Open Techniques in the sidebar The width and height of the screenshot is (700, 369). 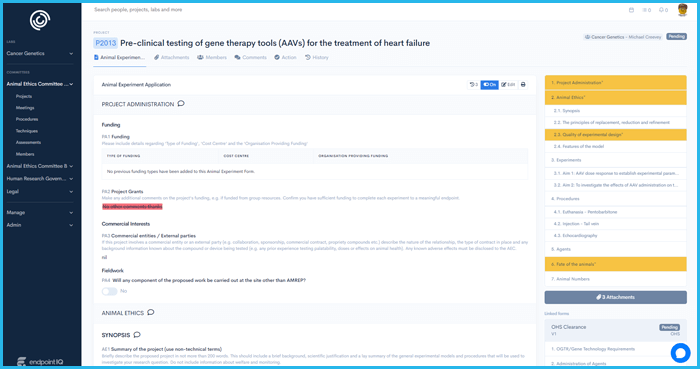point(27,131)
